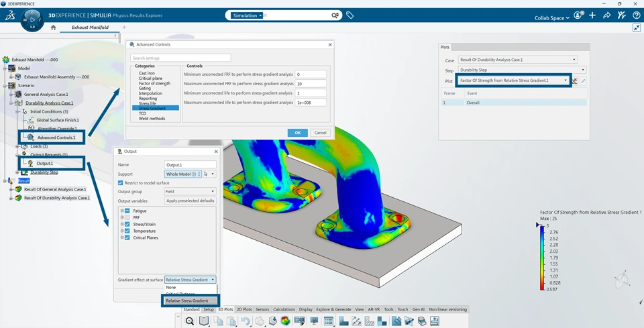Viewport: 644px width, 328px height.
Task: Click the edit pencil icon in Plots panel
Action: coord(583,81)
